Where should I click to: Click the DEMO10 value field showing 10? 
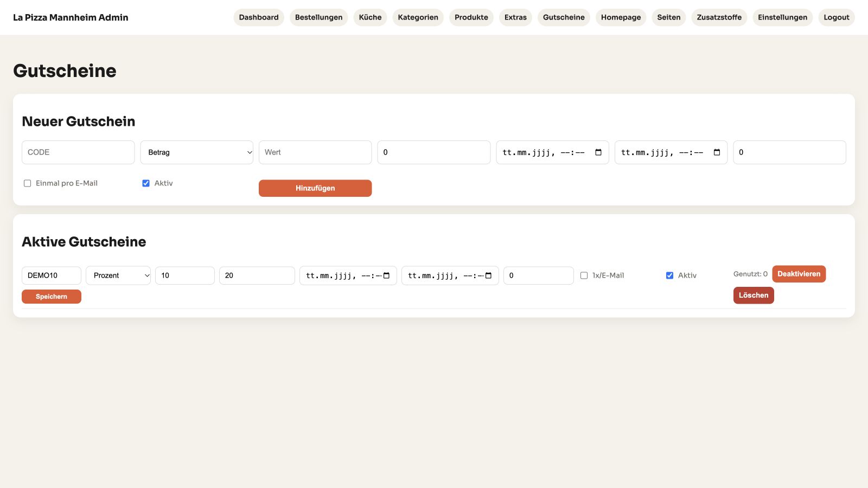pos(185,275)
